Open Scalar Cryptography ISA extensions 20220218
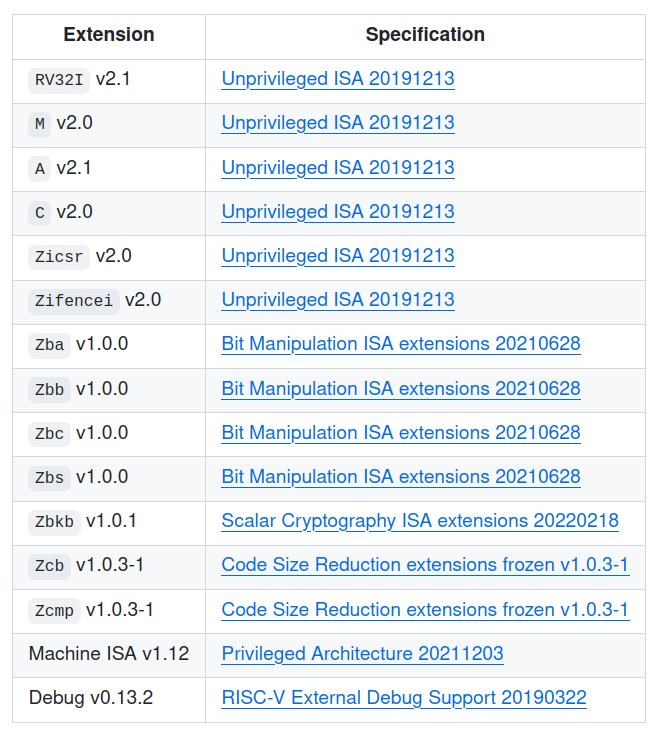The width and height of the screenshot is (659, 733). [420, 521]
